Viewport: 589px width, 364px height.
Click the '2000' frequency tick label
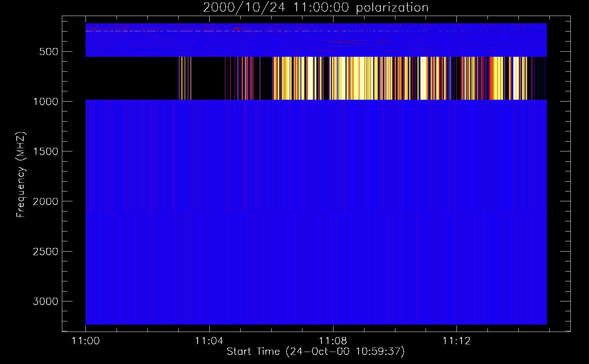point(46,201)
